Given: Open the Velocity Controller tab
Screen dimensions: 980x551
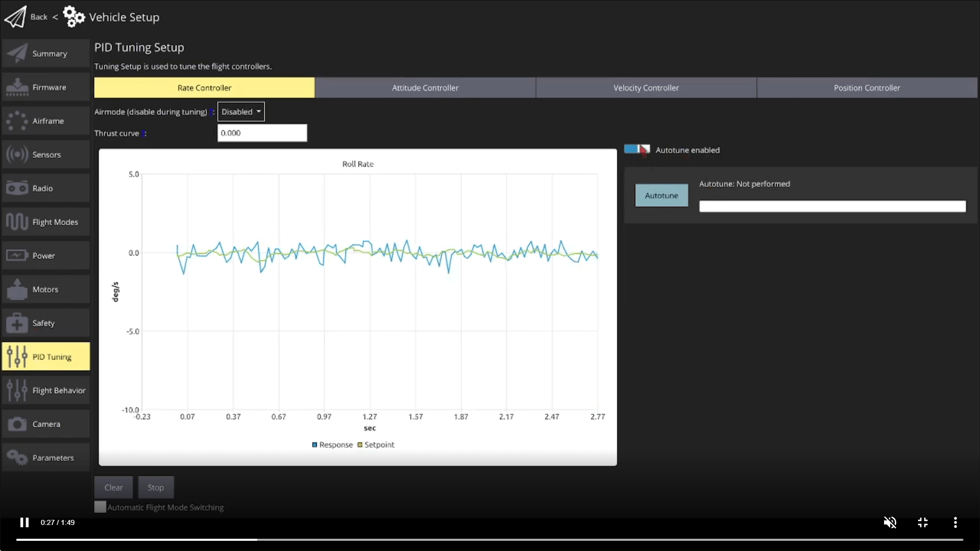Looking at the screenshot, I should point(646,87).
